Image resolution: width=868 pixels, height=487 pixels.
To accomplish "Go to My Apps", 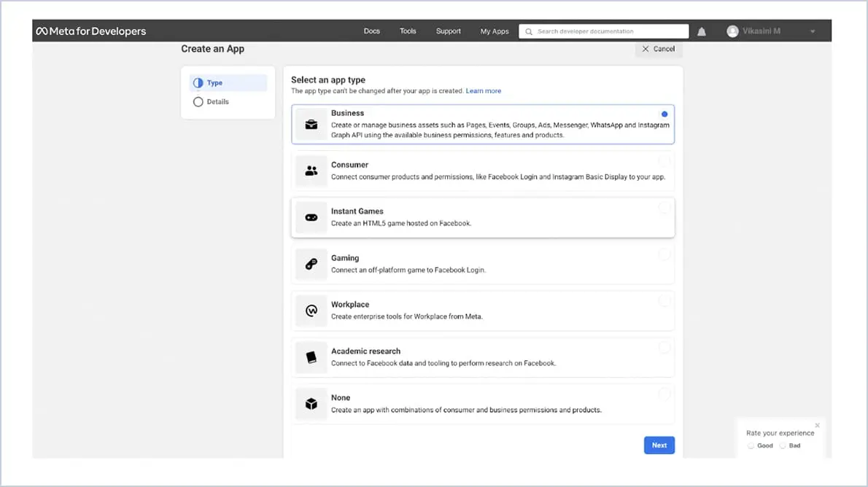I will [495, 31].
